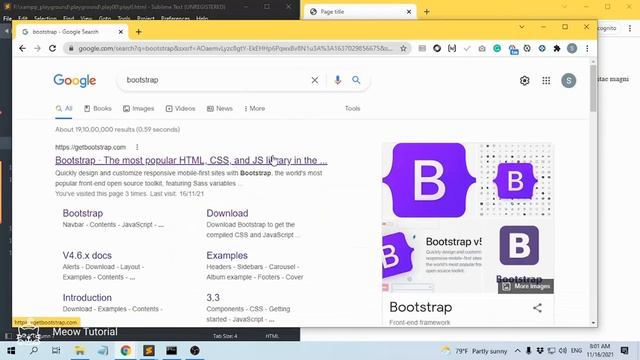Open the File menu in Sublime Text
The image size is (640, 360).
click(x=7, y=18)
